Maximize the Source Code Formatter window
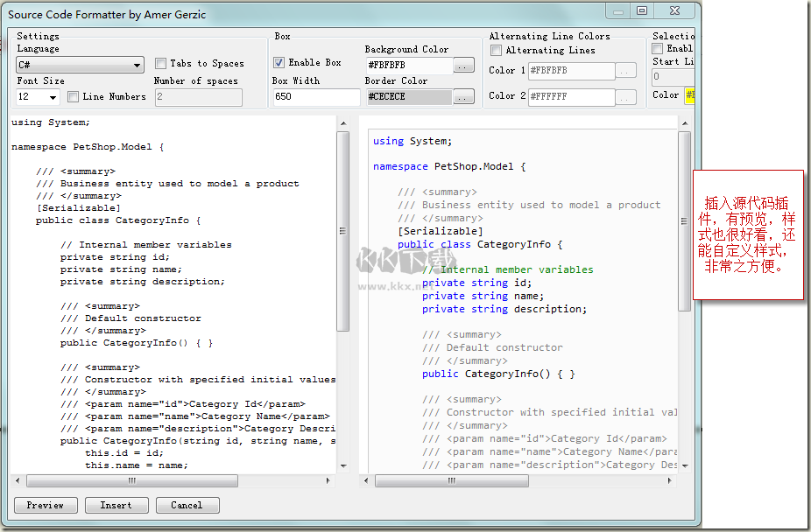 [x=642, y=10]
